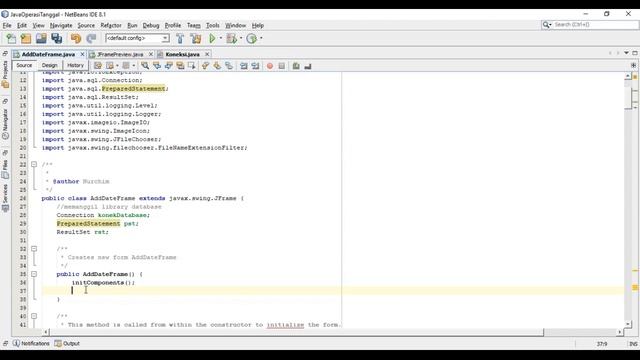
Task: Open the Services side panel
Action: tap(5, 198)
